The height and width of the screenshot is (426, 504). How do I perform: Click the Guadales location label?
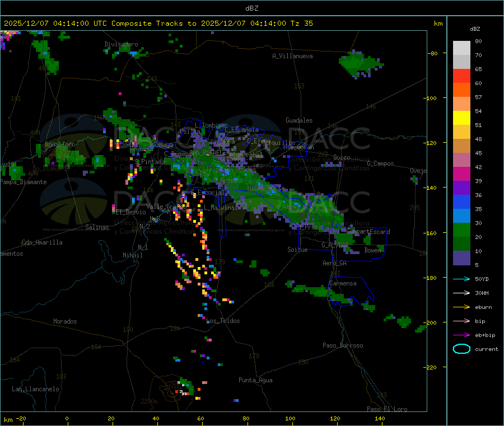click(299, 120)
